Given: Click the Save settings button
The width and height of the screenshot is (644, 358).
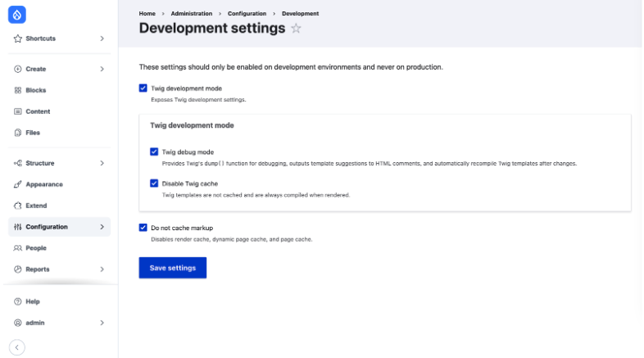Looking at the screenshot, I should 173,268.
